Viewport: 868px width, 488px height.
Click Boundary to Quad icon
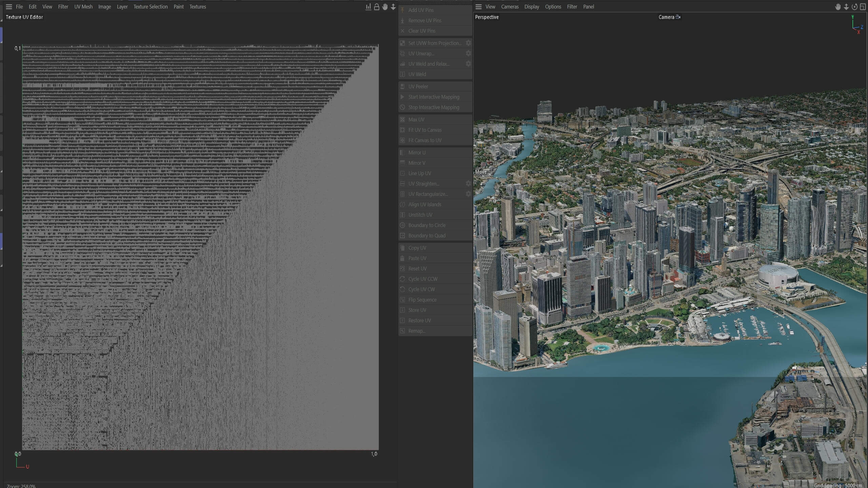(402, 236)
